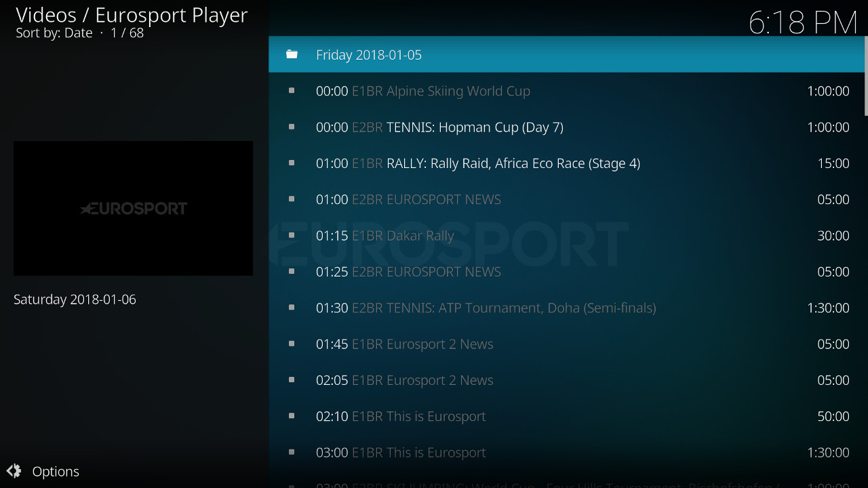Play TENNIS: Hopman Cup (Day 7)

tap(475, 127)
